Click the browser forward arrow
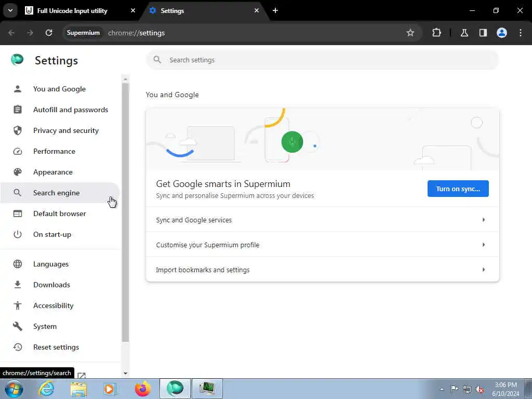The image size is (532, 399). [x=30, y=33]
